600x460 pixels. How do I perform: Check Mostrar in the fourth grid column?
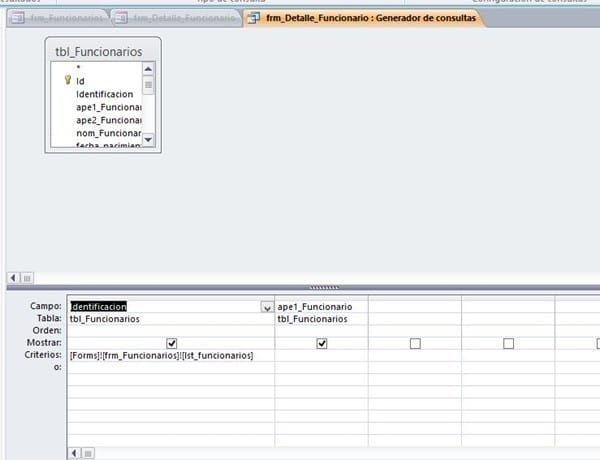tap(509, 343)
